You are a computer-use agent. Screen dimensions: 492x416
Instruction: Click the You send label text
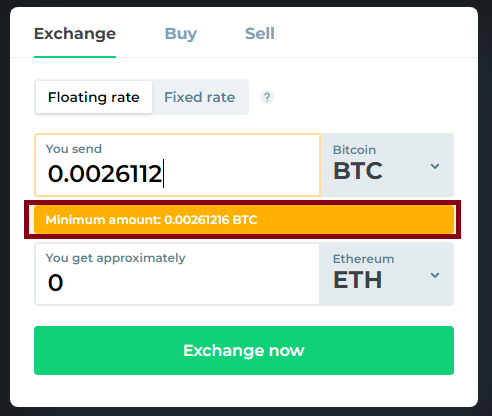(74, 149)
